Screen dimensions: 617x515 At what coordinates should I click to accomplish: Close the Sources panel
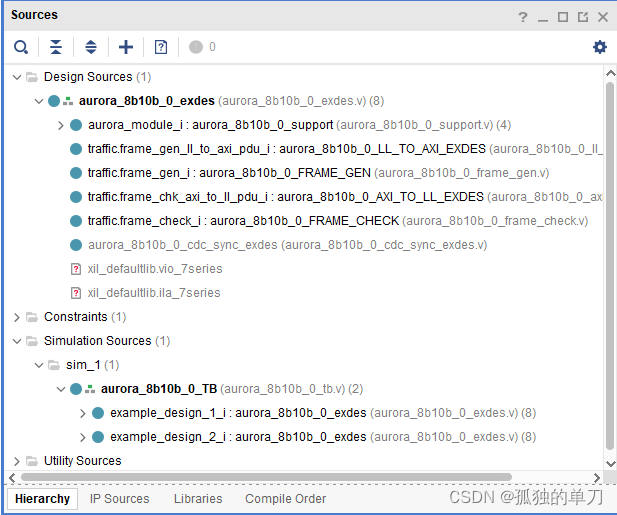(603, 17)
